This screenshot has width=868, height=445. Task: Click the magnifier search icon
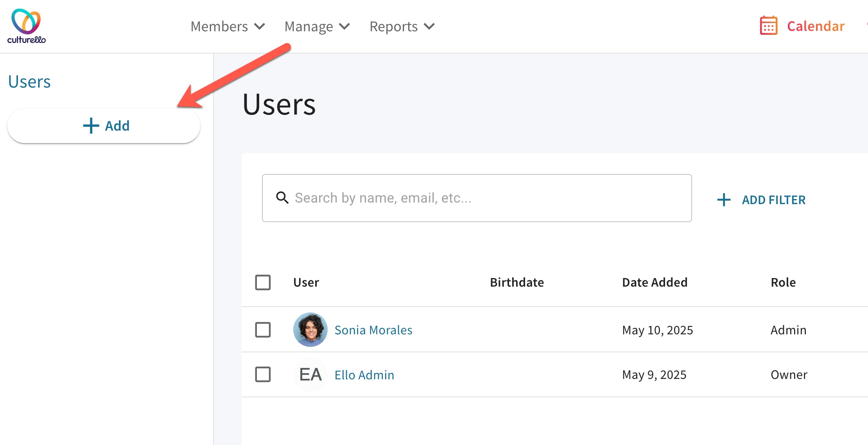pyautogui.click(x=282, y=198)
